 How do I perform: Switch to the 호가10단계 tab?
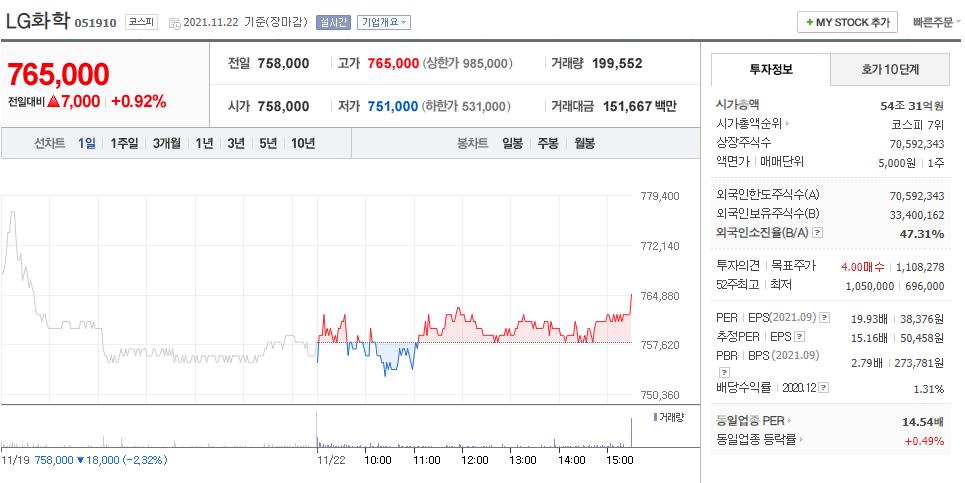[890, 70]
